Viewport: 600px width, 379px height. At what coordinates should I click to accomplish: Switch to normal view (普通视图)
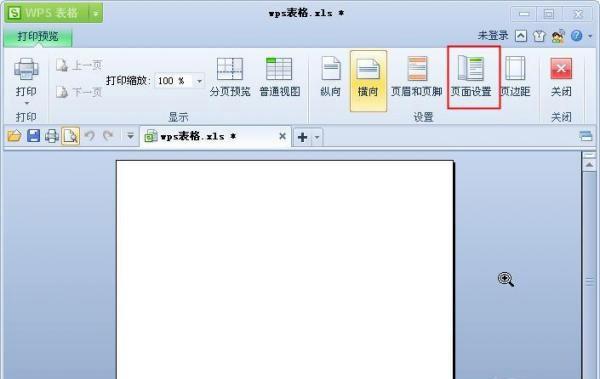click(279, 77)
